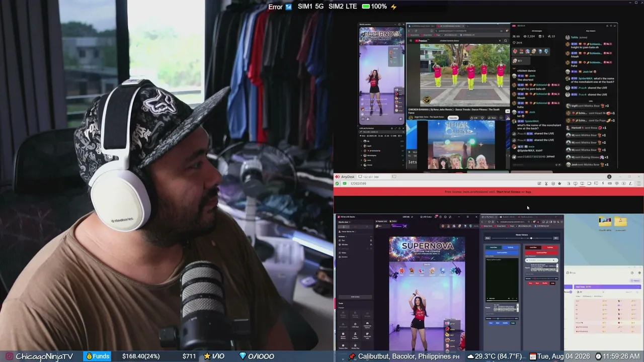Toggle Loop on the red player
This screenshot has height=362, width=644.
[552, 283]
